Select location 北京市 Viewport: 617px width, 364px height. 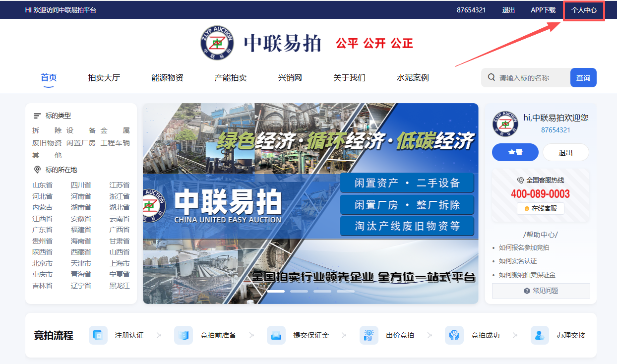coord(42,263)
